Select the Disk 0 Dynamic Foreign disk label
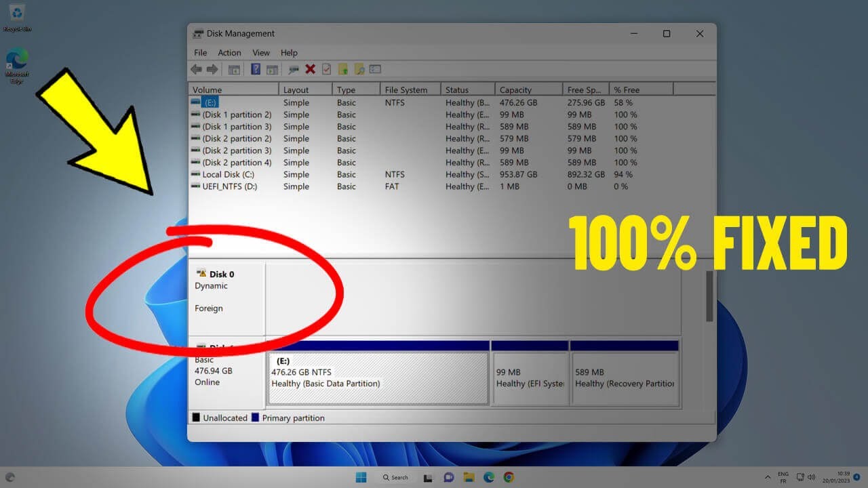The image size is (868, 488). [x=226, y=298]
